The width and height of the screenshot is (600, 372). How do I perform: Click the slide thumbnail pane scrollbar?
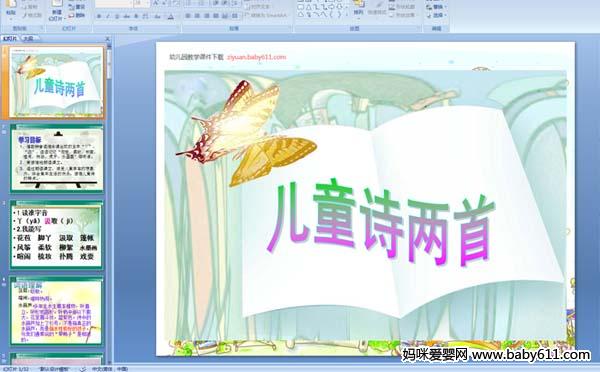pos(109,203)
